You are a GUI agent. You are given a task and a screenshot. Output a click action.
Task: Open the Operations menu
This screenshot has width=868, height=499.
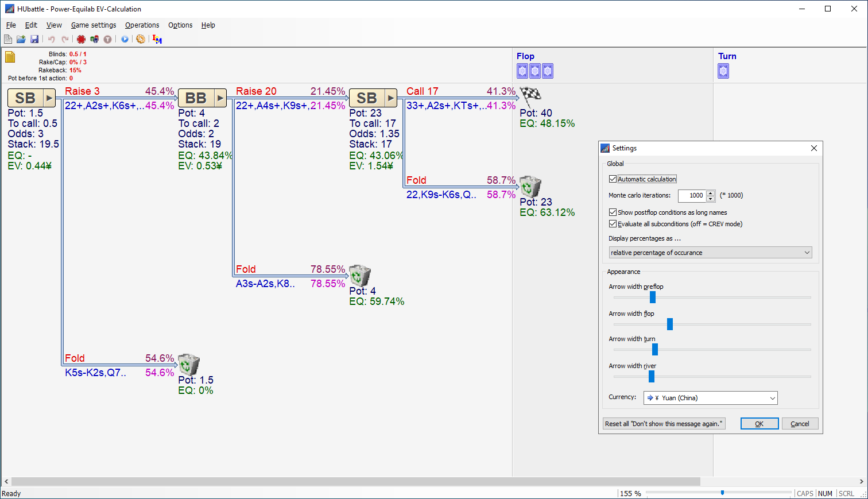(x=142, y=25)
